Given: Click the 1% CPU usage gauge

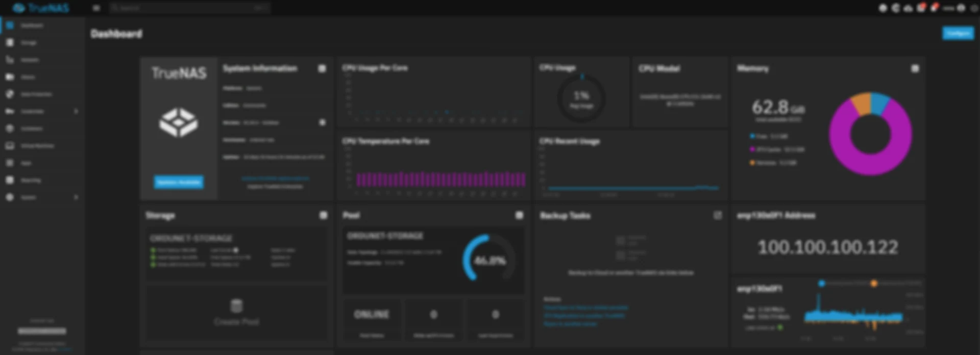Looking at the screenshot, I should pyautogui.click(x=581, y=97).
